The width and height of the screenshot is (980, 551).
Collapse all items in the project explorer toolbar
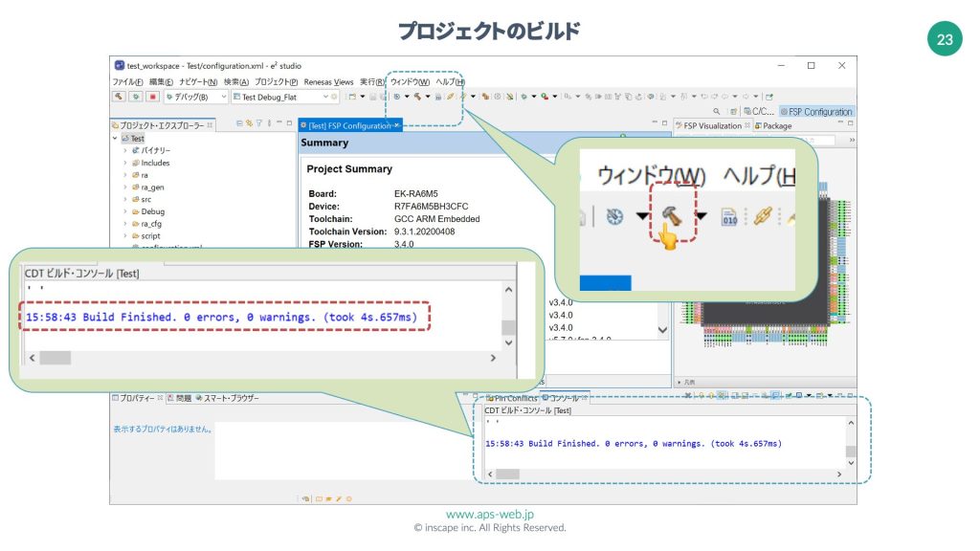click(239, 123)
